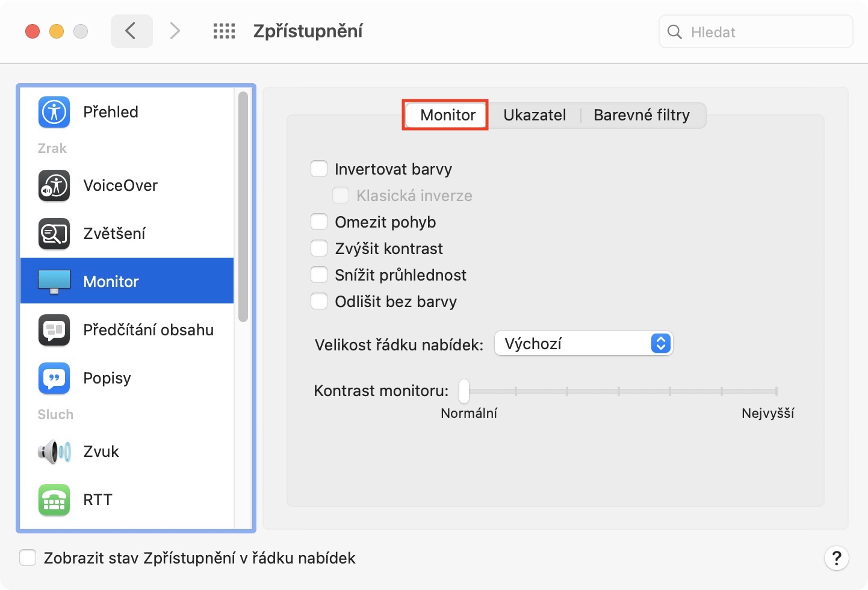This screenshot has height=590, width=868.
Task: Select the VoiceOver icon in sidebar
Action: [x=54, y=185]
